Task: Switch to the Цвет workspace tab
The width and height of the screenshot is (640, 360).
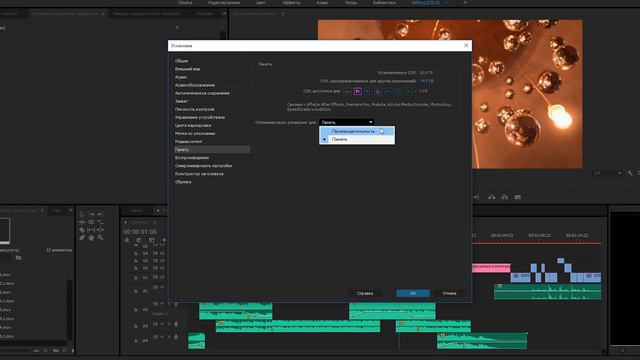Action: pyautogui.click(x=260, y=2)
